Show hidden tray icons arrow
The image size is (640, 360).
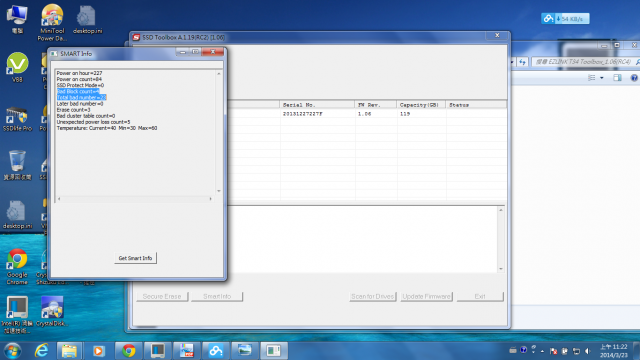tap(542, 351)
